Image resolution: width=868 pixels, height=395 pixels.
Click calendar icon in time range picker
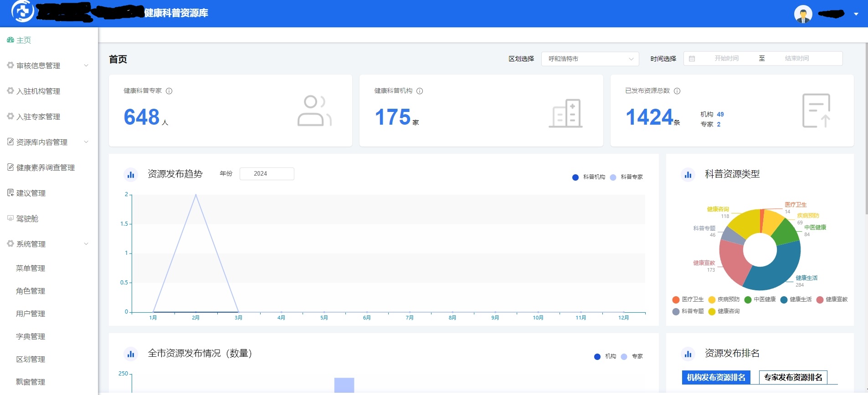pos(692,59)
